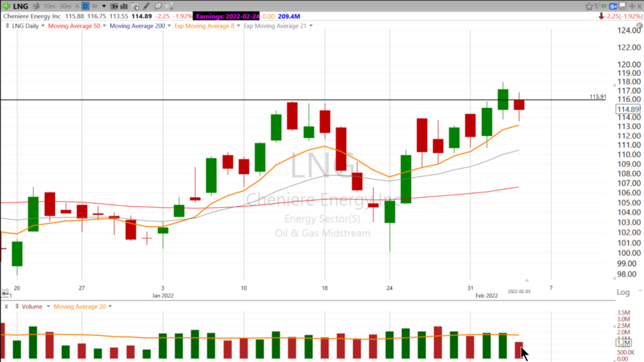The height and width of the screenshot is (362, 644).
Task: Open the blue 'S' dropdown button
Action: (613, 6)
